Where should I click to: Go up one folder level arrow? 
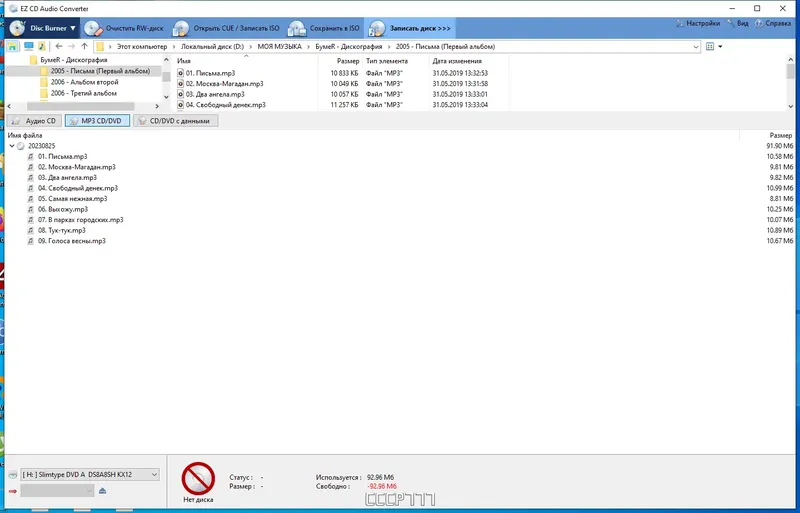[84, 46]
